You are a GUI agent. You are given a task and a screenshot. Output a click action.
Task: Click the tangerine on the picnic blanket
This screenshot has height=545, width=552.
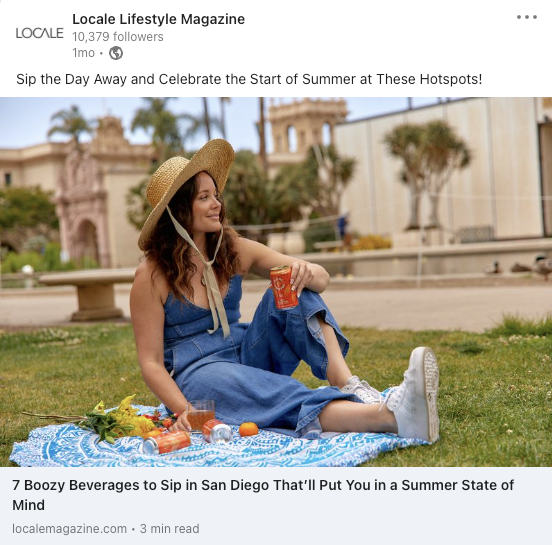coord(249,430)
